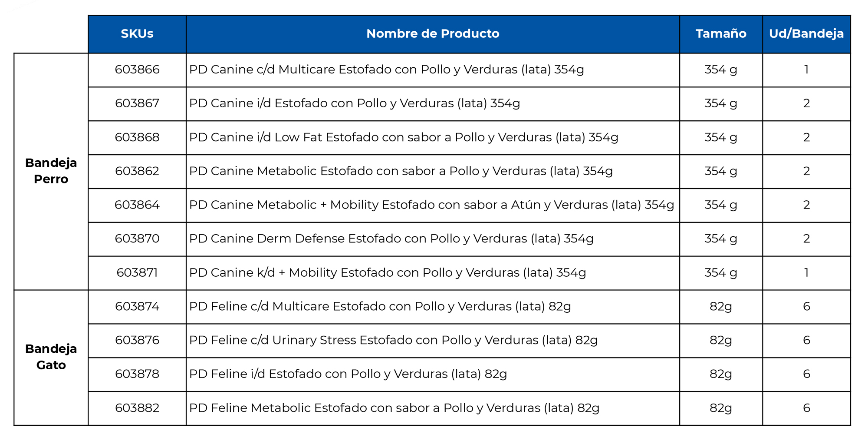Select the units value for SKU 603876

[x=806, y=340]
